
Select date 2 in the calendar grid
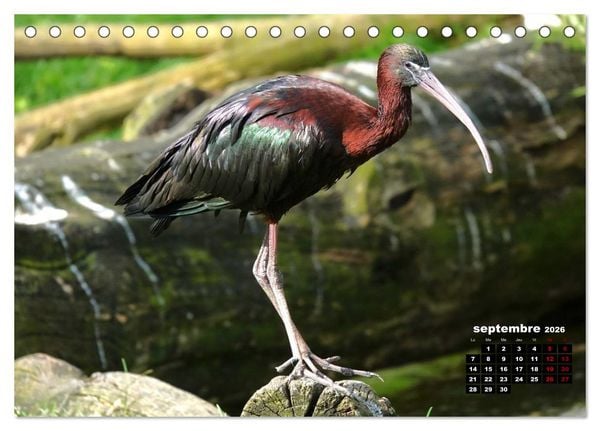coord(504,349)
